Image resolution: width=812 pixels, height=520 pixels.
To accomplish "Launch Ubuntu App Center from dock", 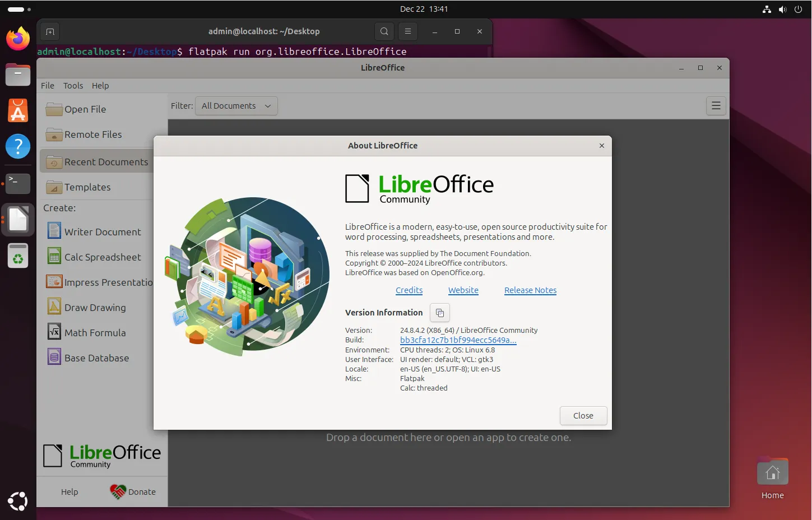I will [x=18, y=110].
